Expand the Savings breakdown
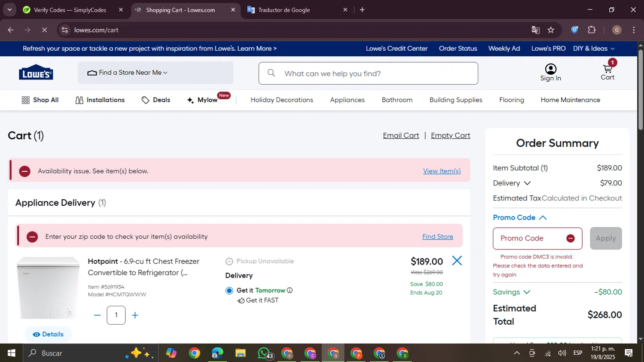Screen dimensions: 644x362 coord(512,292)
